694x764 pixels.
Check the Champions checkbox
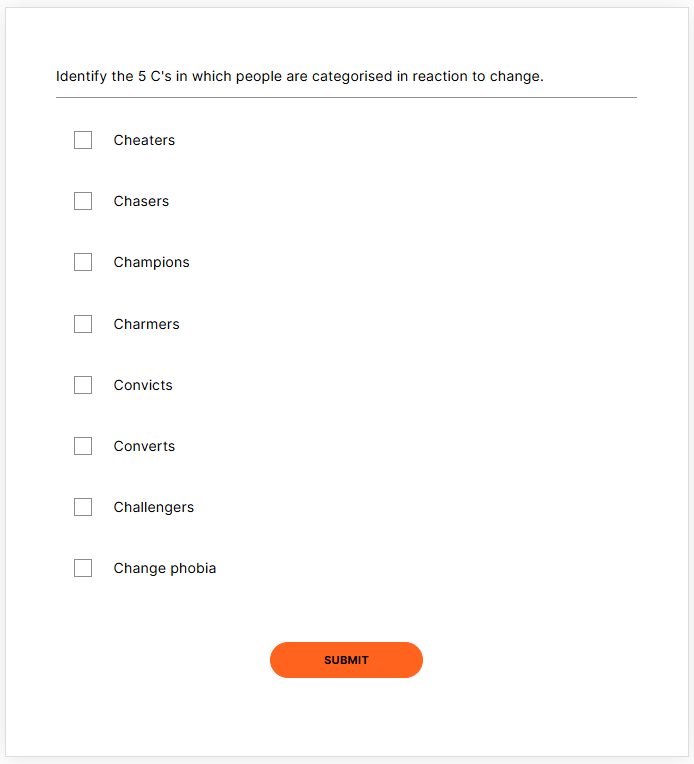tap(83, 262)
